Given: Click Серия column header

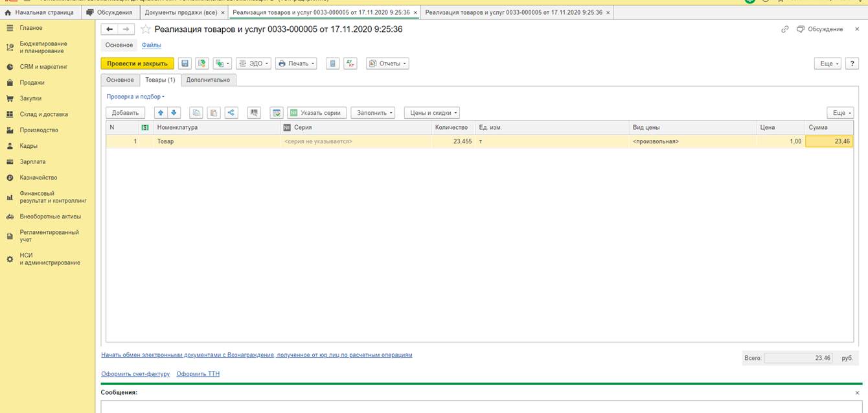Looking at the screenshot, I should point(356,128).
